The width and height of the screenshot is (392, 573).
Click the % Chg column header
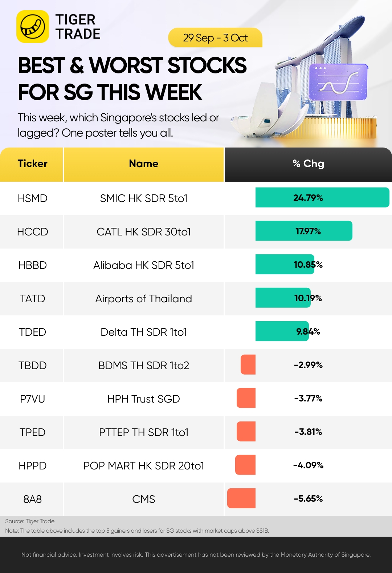pyautogui.click(x=308, y=164)
